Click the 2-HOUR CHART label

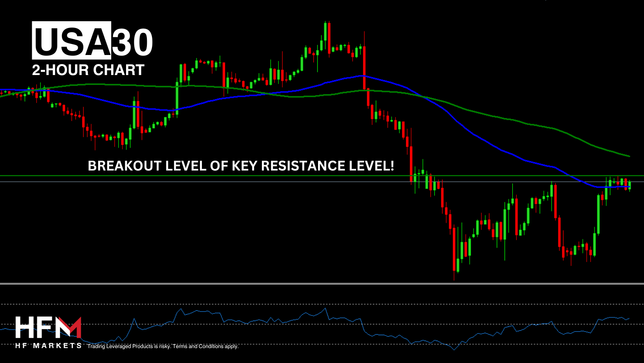[88, 70]
